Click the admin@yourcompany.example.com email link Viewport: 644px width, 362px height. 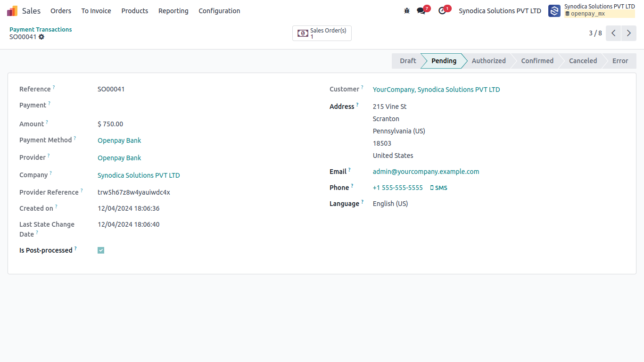coord(426,172)
